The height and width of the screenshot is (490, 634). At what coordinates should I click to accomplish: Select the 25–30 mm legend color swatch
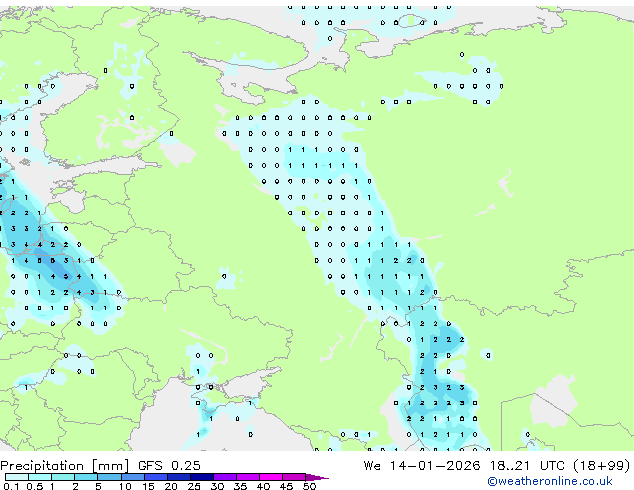[201, 477]
